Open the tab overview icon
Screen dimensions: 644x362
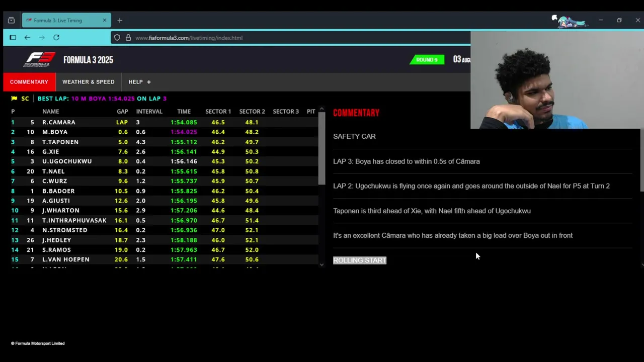[x=11, y=21]
